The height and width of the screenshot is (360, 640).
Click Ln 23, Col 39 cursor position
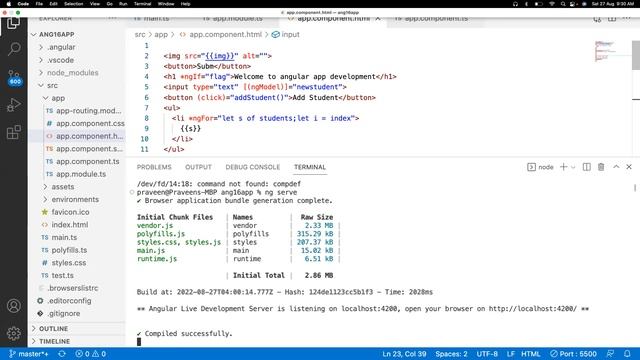coord(404,354)
